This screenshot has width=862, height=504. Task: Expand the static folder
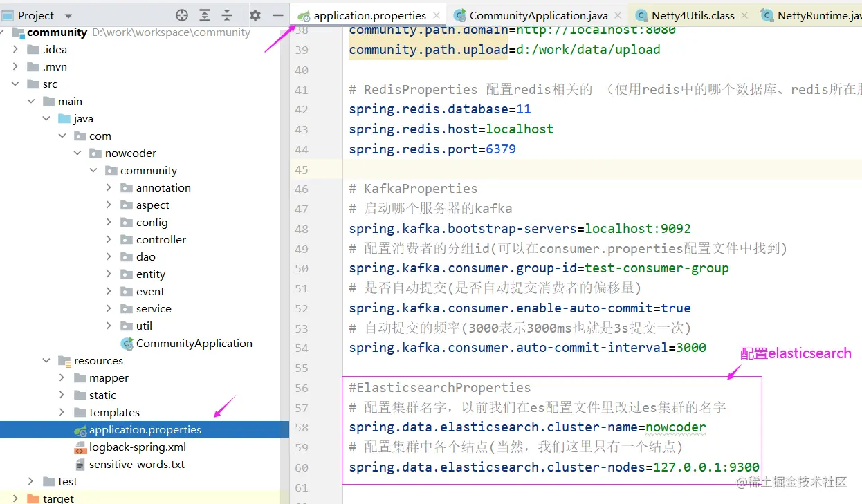(62, 395)
